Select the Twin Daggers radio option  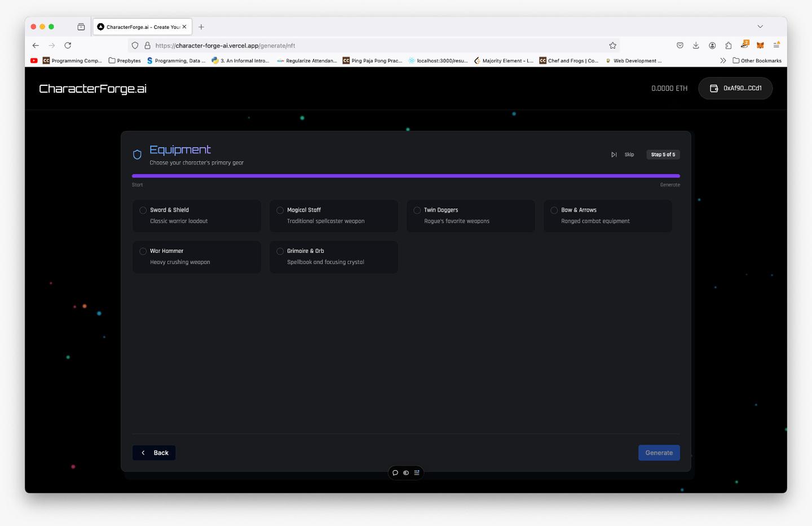click(x=417, y=210)
